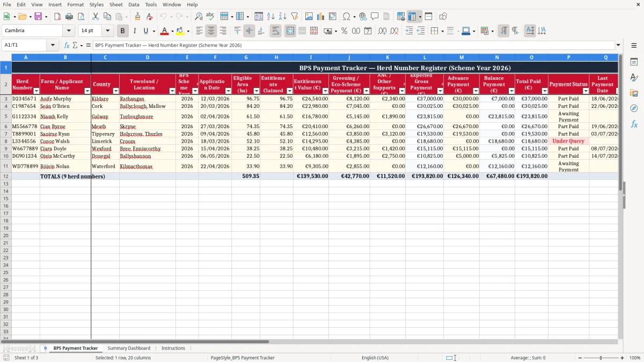Image resolution: width=644 pixels, height=362 pixels.
Task: Click the Save document icon
Action: (x=38, y=17)
